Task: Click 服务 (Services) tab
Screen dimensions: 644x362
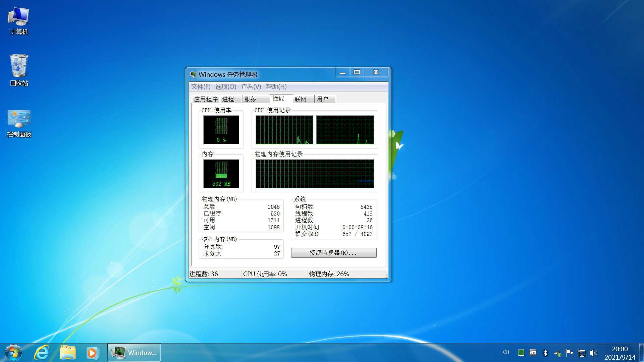Action: point(250,99)
